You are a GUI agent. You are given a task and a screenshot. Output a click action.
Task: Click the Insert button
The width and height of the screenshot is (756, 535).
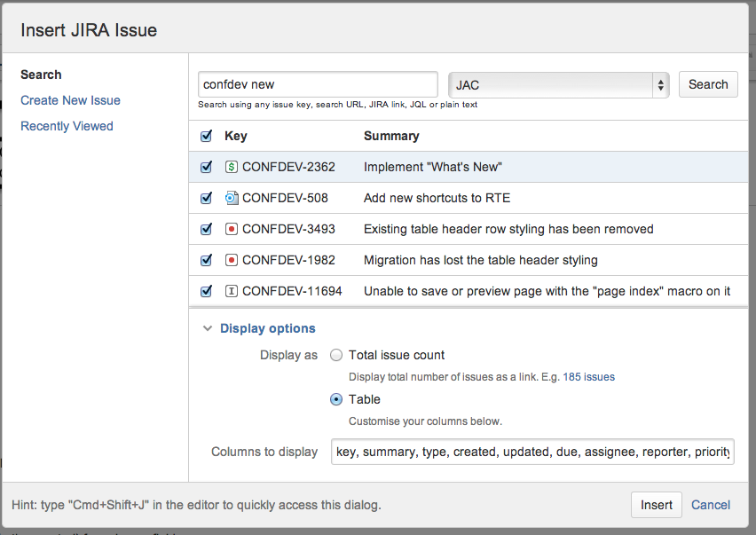pyautogui.click(x=656, y=504)
